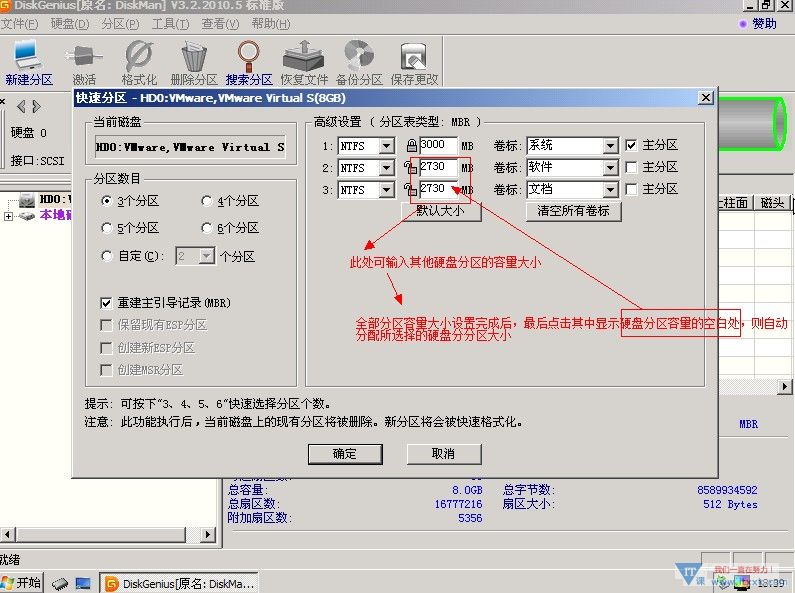This screenshot has width=795, height=593.
Task: Open the 工具(T) menu
Action: 170,24
